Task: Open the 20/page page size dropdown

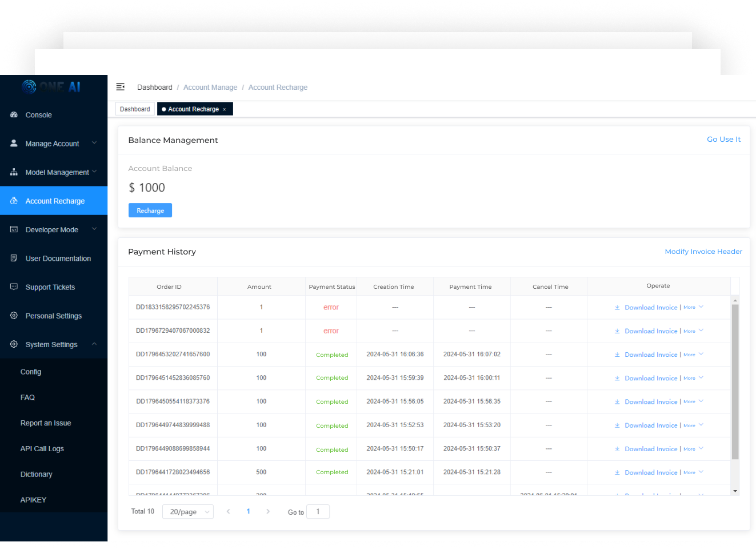Action: pos(187,512)
